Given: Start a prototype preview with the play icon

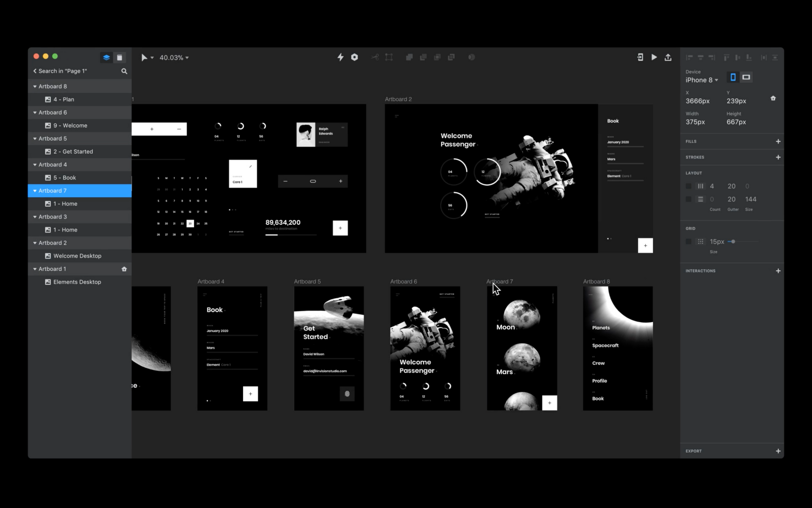Looking at the screenshot, I should 654,57.
